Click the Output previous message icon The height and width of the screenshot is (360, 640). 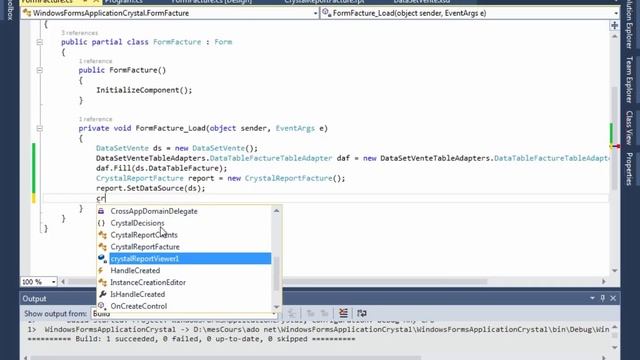311,313
